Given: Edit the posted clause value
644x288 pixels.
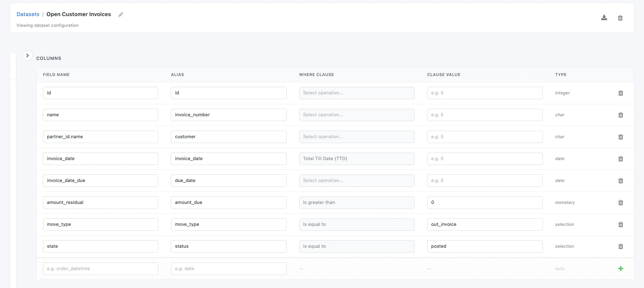Looking at the screenshot, I should click(485, 246).
